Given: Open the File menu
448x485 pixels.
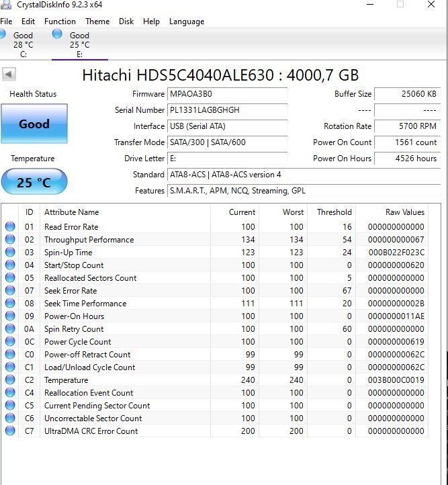Looking at the screenshot, I should 6,21.
